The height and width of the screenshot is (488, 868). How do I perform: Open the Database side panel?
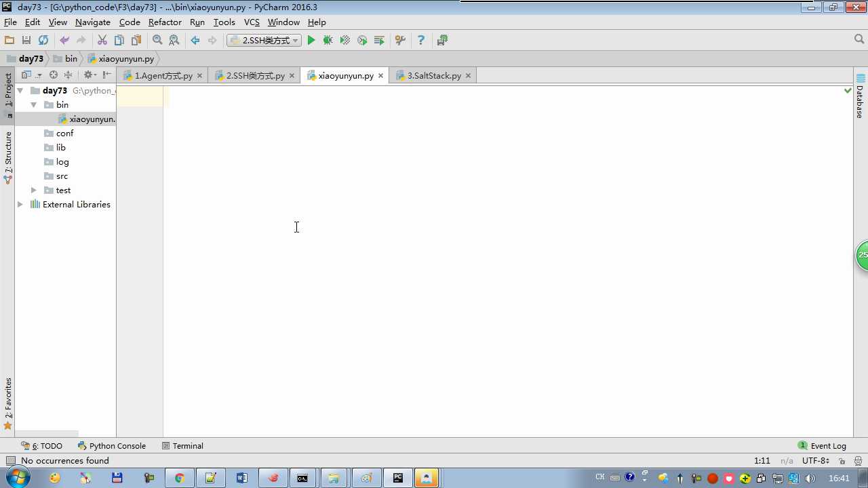[860, 96]
